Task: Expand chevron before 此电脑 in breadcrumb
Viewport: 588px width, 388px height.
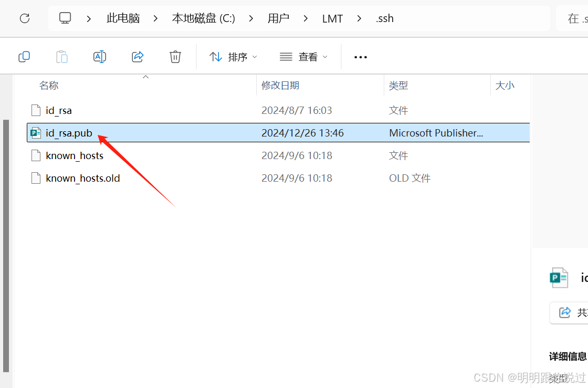Action: coord(89,18)
